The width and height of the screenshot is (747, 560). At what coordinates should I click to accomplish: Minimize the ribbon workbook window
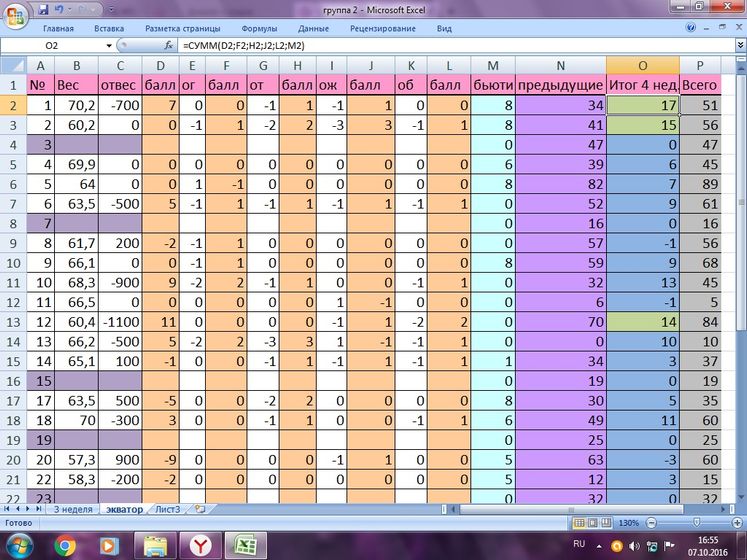pos(707,28)
